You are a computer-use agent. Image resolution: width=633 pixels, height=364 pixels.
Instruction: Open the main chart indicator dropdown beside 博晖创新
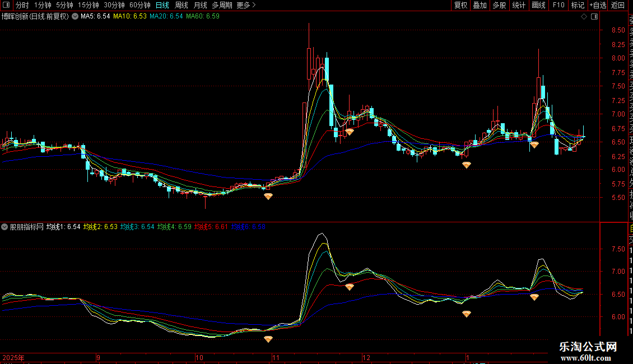pos(75,17)
